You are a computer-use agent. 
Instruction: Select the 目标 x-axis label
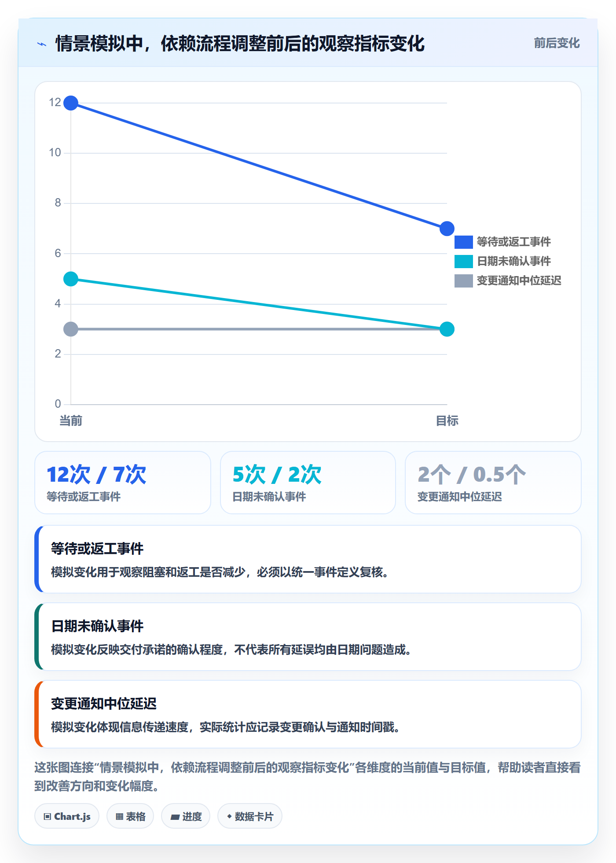pos(447,421)
